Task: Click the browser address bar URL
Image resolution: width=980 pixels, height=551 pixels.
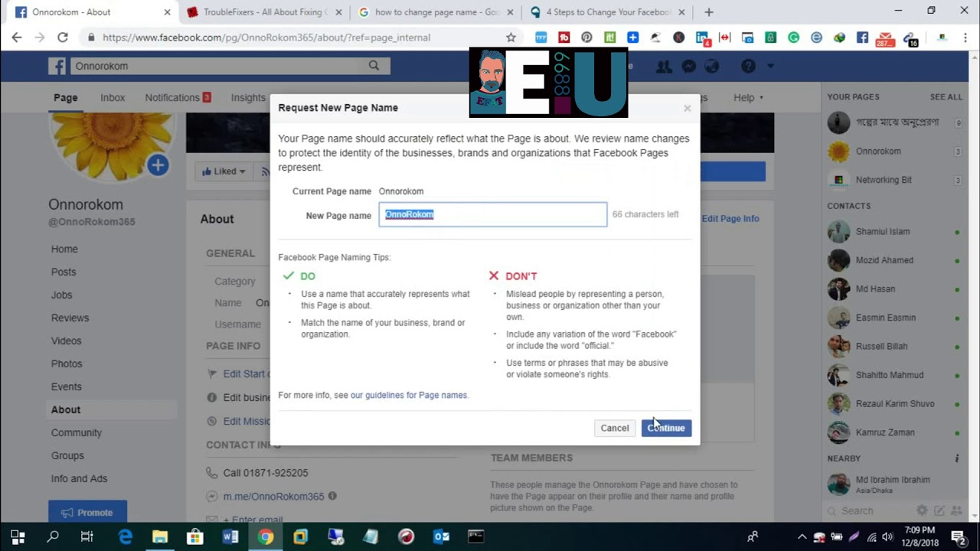Action: click(266, 37)
